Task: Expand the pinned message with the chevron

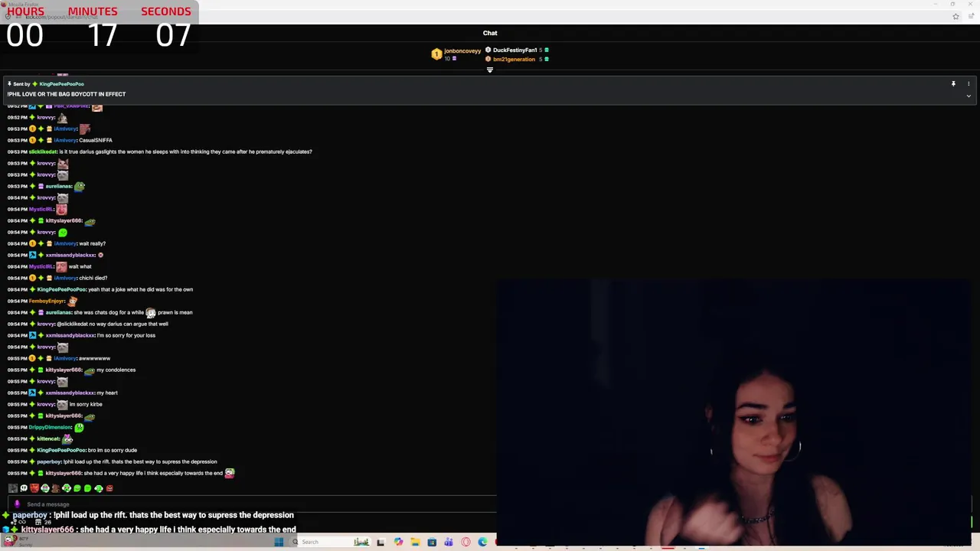Action: click(x=969, y=96)
